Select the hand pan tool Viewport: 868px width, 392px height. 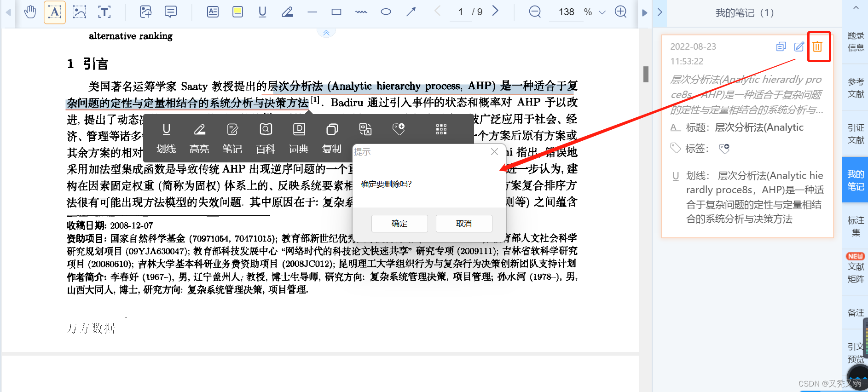pos(30,12)
